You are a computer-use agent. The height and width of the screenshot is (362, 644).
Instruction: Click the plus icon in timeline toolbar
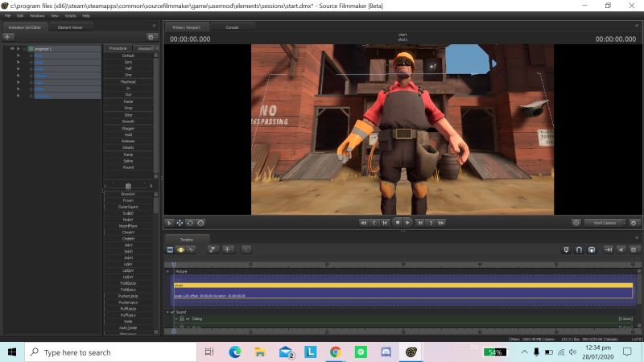tap(228, 249)
